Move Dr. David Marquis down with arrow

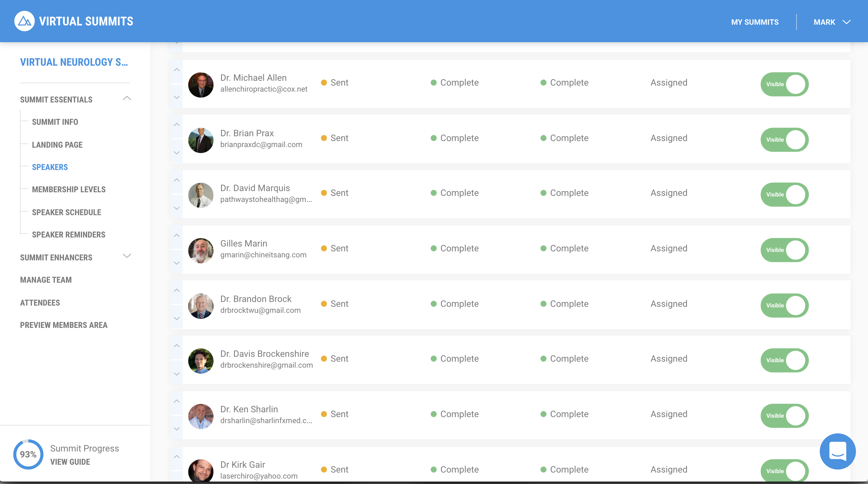176,208
